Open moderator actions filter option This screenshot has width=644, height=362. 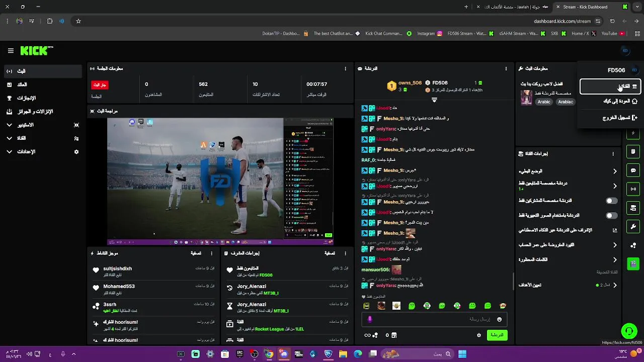330,253
